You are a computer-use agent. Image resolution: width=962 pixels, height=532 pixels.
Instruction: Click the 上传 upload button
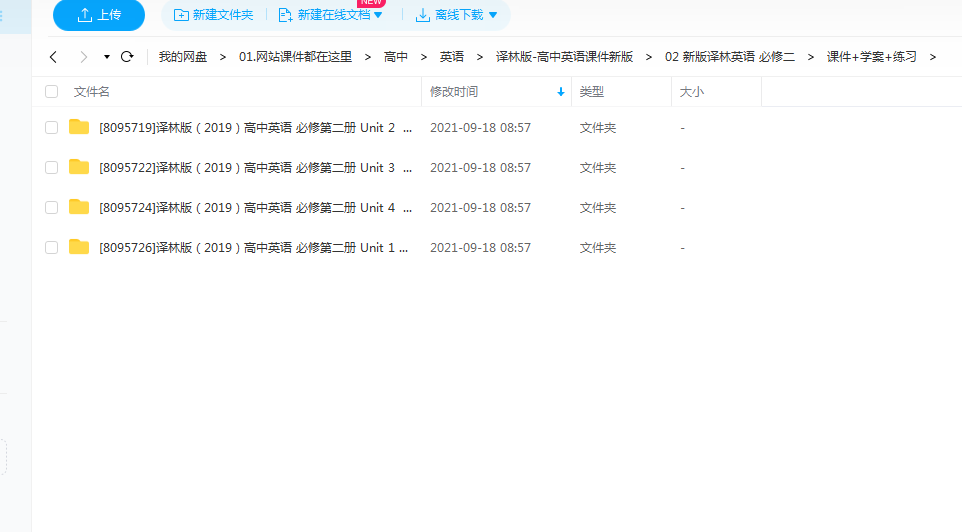pyautogui.click(x=99, y=15)
